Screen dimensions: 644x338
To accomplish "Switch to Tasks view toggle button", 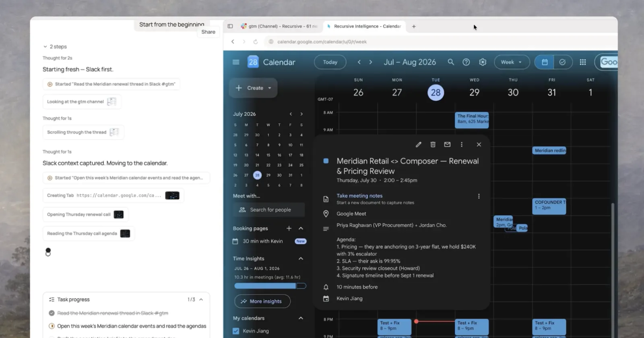I will pyautogui.click(x=563, y=62).
